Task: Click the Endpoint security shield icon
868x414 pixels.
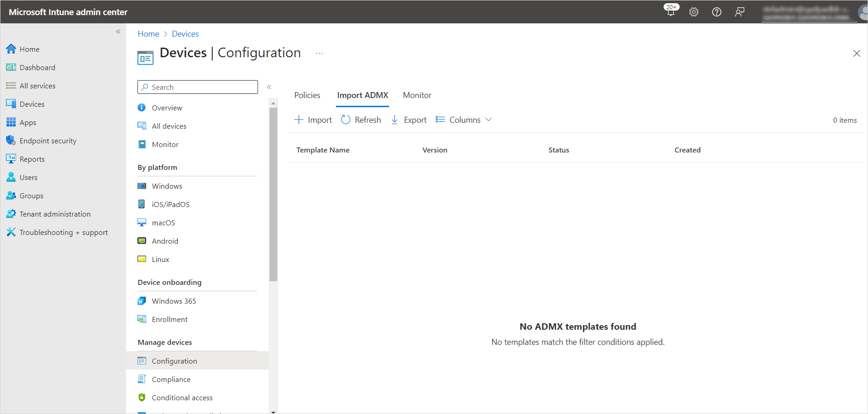Action: coord(11,141)
